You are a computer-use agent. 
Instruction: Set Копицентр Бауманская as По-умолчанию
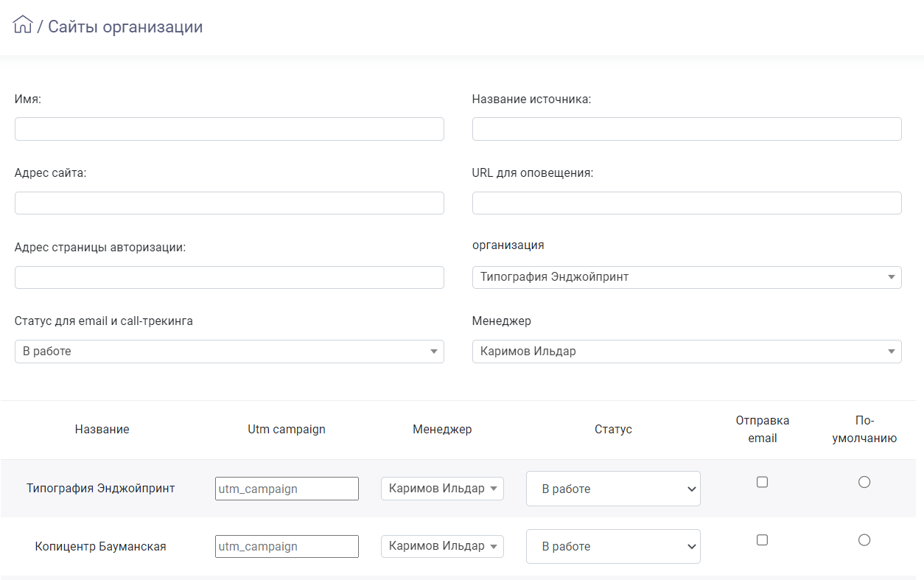pos(864,540)
